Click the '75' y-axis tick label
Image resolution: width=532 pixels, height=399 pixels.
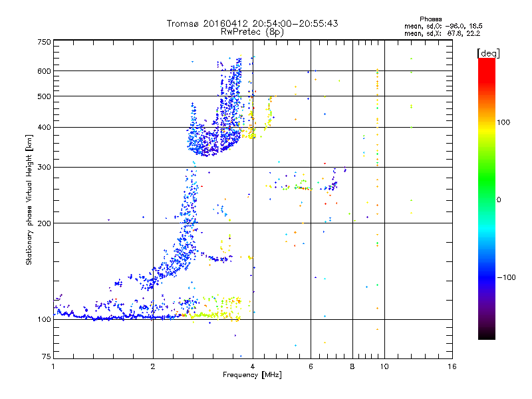pos(47,356)
